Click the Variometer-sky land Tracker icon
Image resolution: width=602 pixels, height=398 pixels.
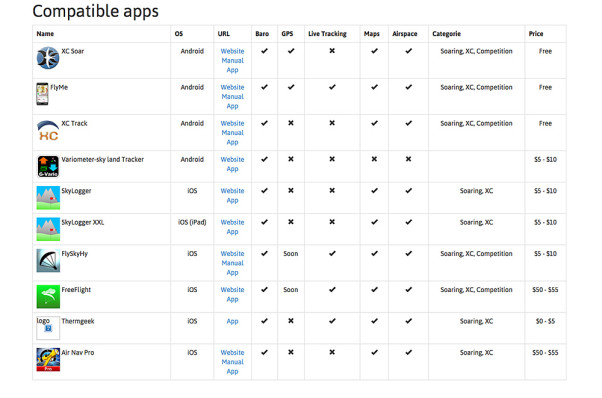tap(48, 166)
